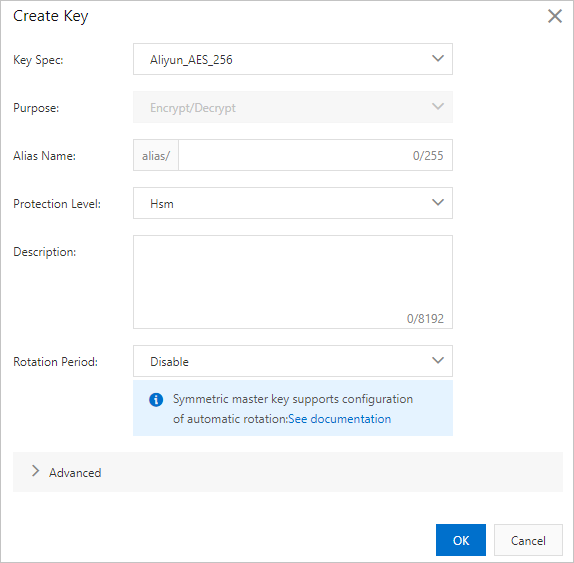Open the Hsm Protection Level dropdown
The width and height of the screenshot is (574, 563).
point(293,203)
